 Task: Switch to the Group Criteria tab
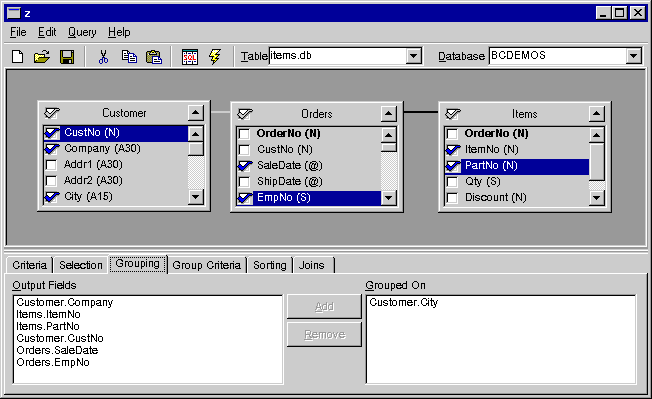tap(207, 265)
